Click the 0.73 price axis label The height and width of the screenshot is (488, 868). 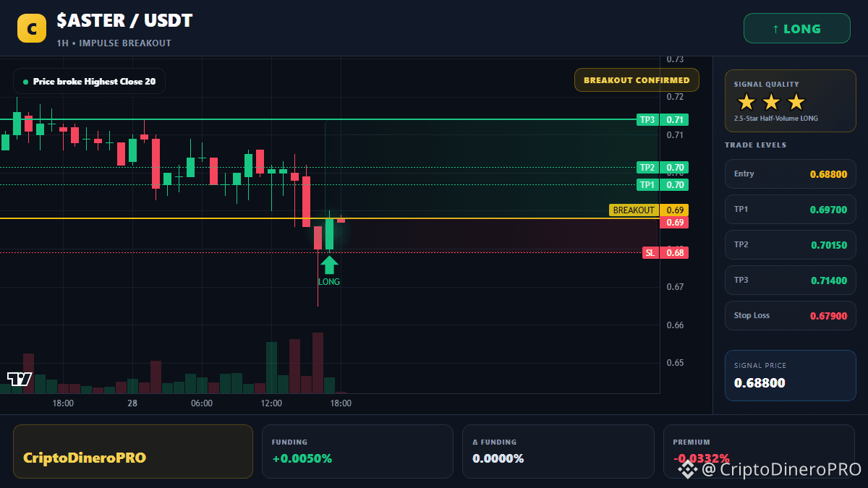[675, 59]
